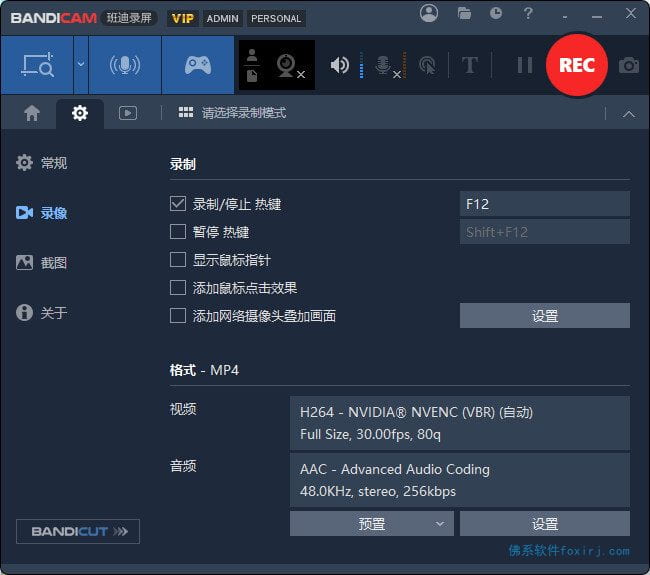Click the 设置 button in the 录制 section
The height and width of the screenshot is (575, 650).
(545, 315)
